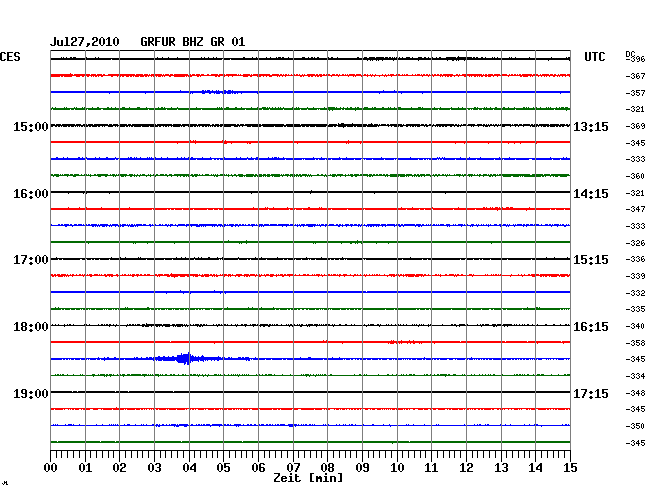This screenshot has width=650, height=494.
Task: Click the DC offset value -334
Action: (x=635, y=376)
